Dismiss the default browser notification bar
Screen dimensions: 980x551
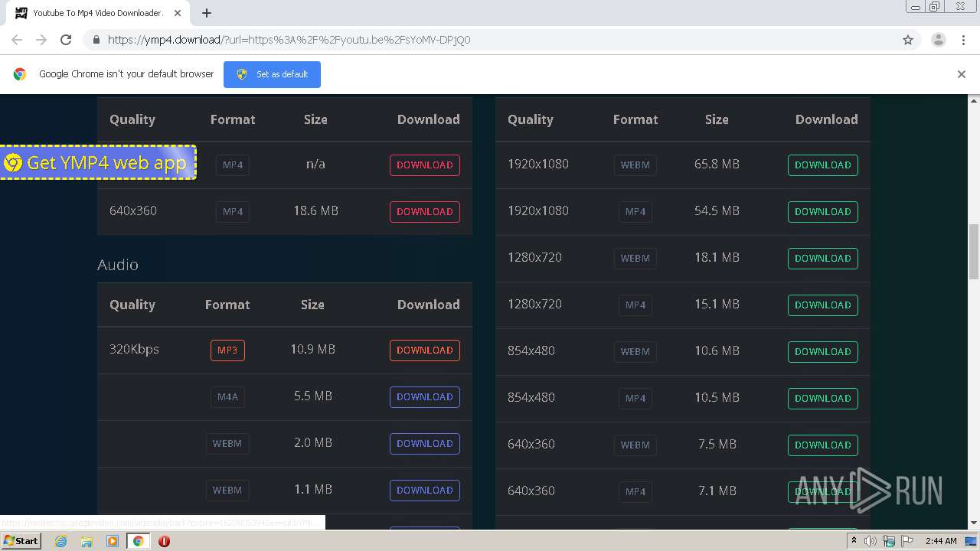pyautogui.click(x=962, y=74)
